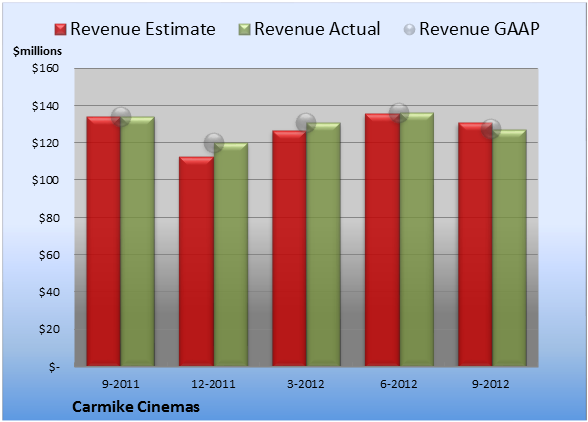Click the GAAP marker for 3-2012
Viewport: 588px width, 422px height.
click(306, 123)
